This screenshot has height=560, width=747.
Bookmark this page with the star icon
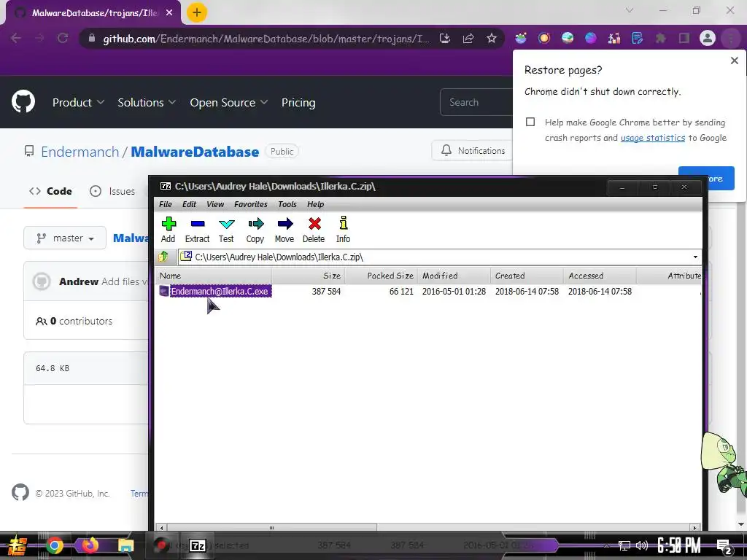pos(492,38)
